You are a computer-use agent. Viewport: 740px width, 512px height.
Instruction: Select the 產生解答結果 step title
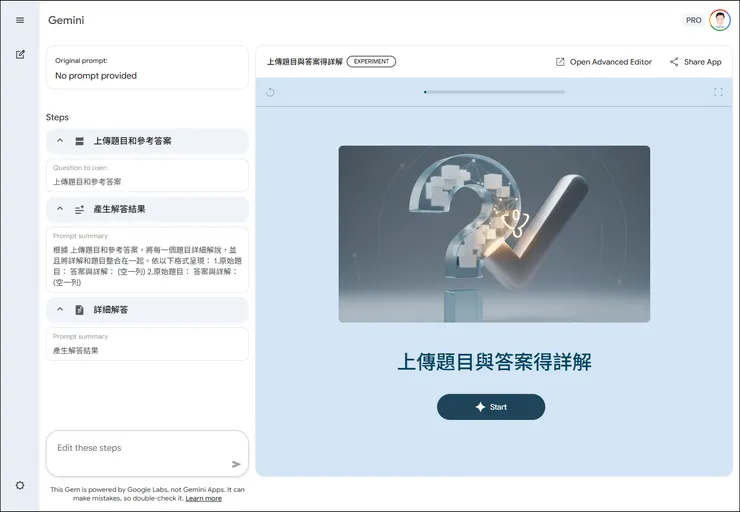pos(119,209)
